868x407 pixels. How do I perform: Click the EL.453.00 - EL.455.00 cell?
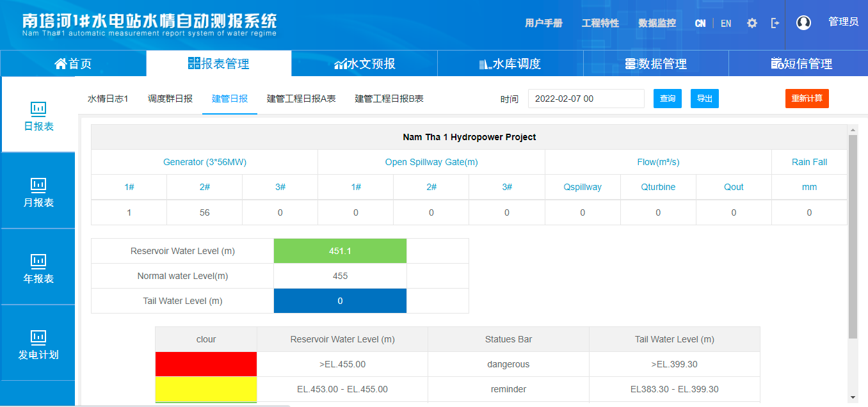point(342,389)
